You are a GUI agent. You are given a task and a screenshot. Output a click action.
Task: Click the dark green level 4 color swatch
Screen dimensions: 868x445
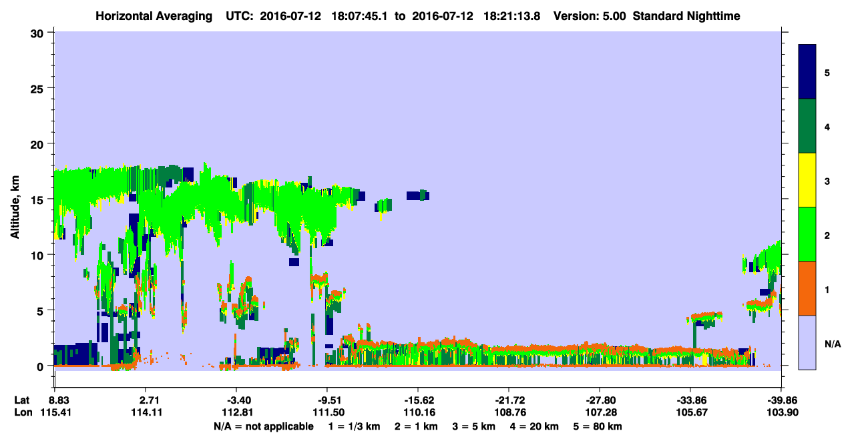click(x=807, y=126)
